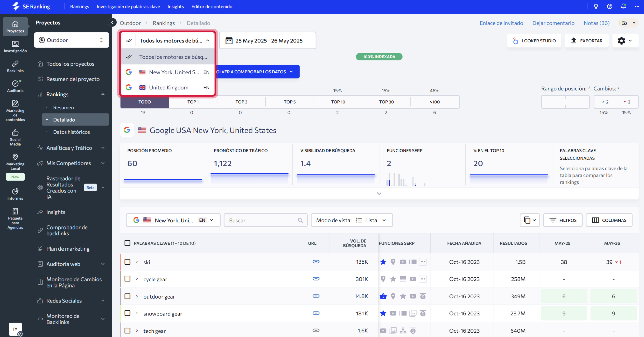Open the URL link for ski

pos(316,262)
